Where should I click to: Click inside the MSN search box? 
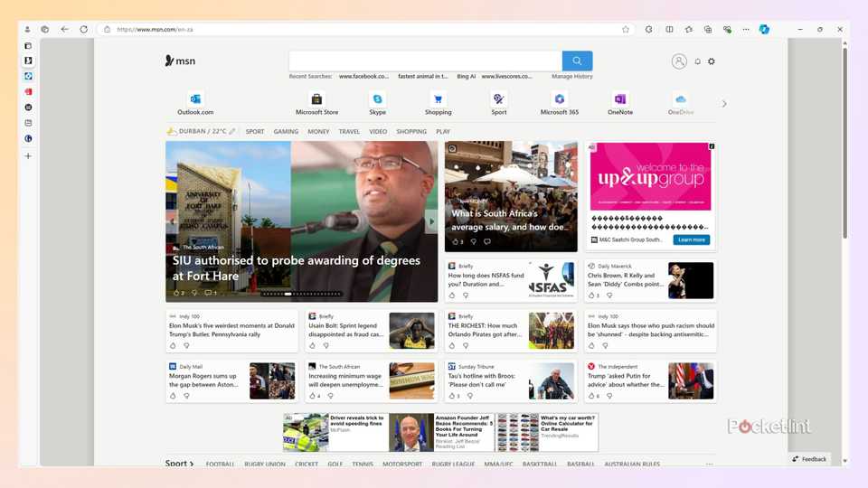[425, 61]
